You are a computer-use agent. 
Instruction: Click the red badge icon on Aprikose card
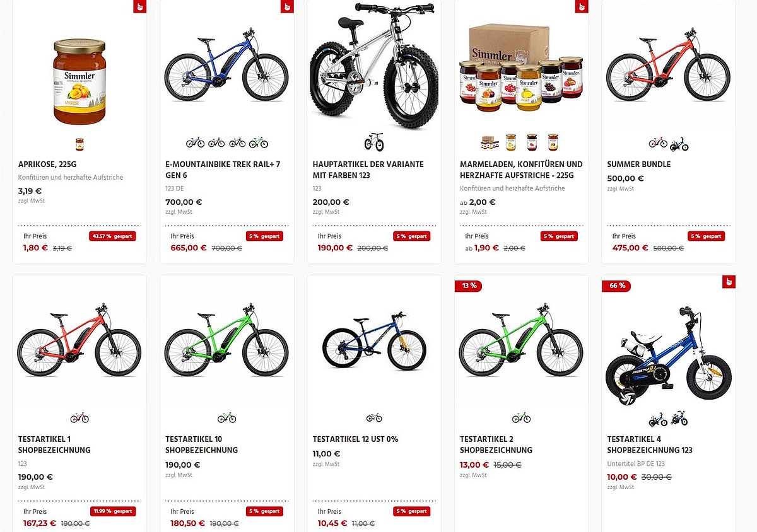[x=140, y=6]
